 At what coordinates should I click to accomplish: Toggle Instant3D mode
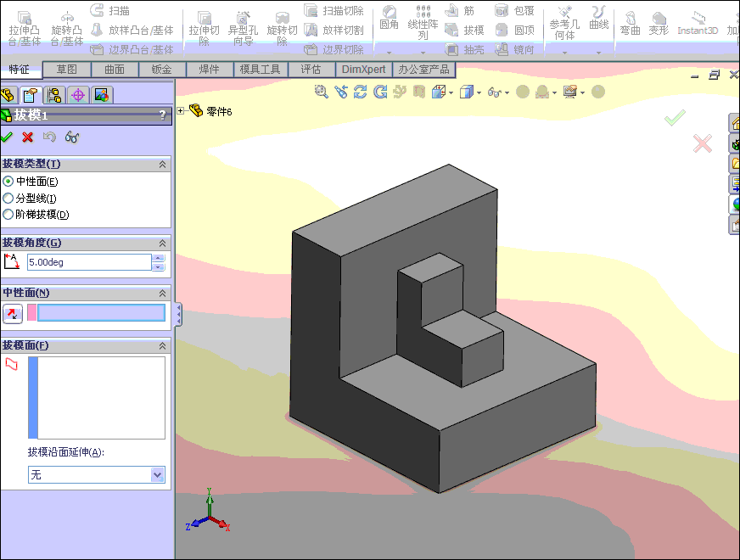(x=698, y=25)
